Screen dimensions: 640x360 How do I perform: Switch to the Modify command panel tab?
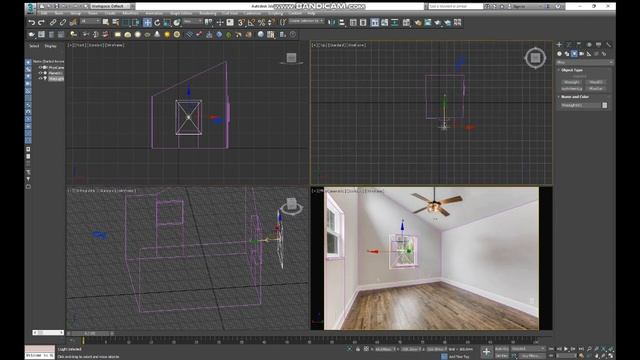(569, 44)
